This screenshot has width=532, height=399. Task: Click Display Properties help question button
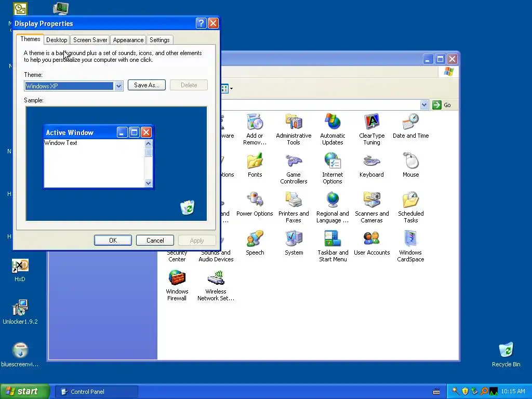coord(201,23)
